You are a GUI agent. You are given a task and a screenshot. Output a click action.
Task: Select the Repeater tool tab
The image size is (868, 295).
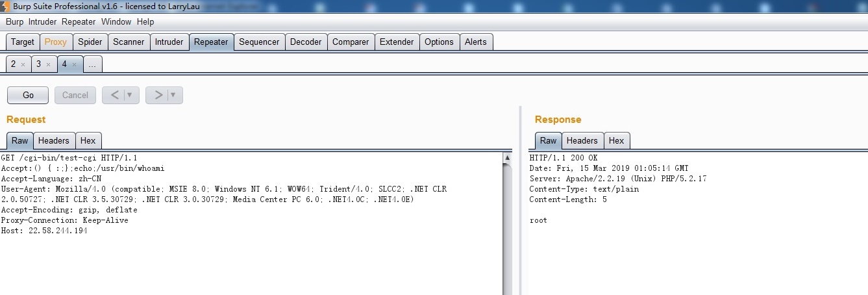pyautogui.click(x=211, y=42)
